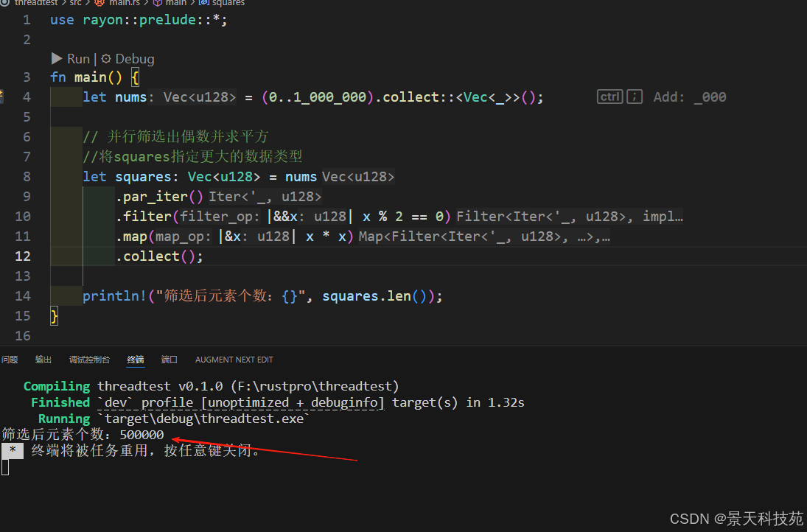Open the AUGMENT NEXT EDIT tab

(234, 360)
